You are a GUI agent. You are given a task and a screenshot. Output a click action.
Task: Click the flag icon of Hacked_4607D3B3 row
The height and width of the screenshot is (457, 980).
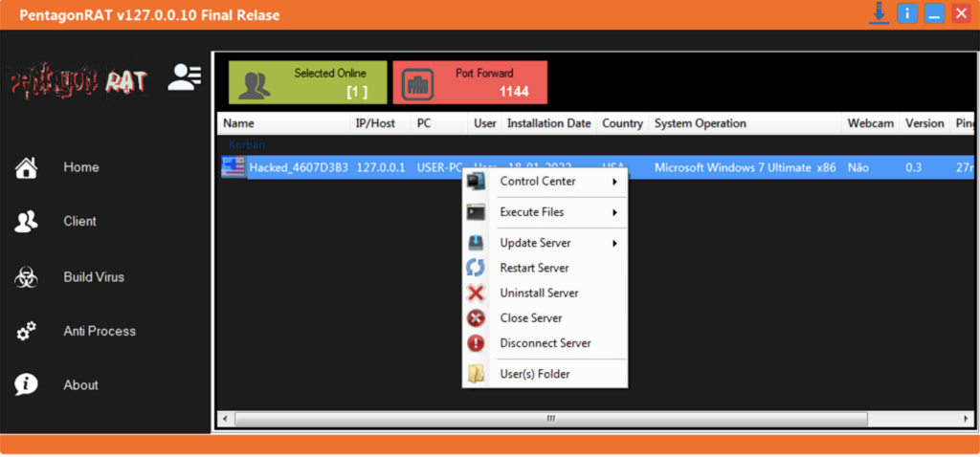(234, 167)
